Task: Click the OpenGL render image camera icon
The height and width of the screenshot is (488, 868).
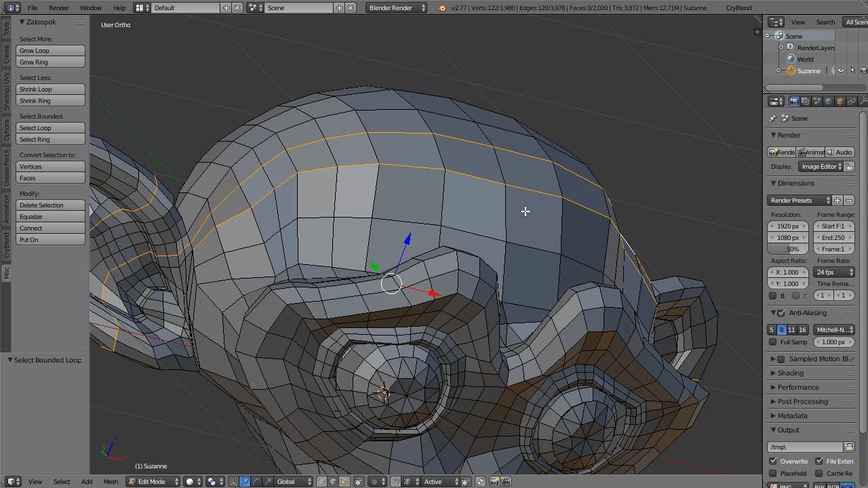Action: pos(494,482)
